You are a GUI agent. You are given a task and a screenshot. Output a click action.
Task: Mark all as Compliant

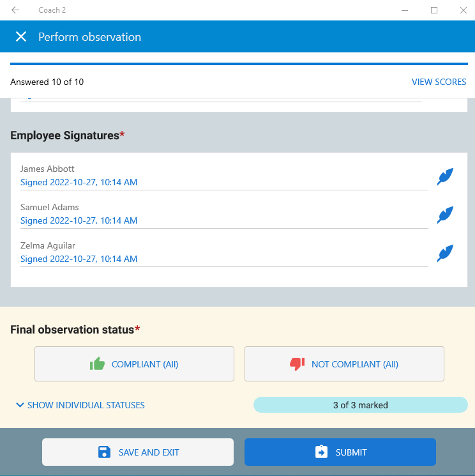[134, 364]
